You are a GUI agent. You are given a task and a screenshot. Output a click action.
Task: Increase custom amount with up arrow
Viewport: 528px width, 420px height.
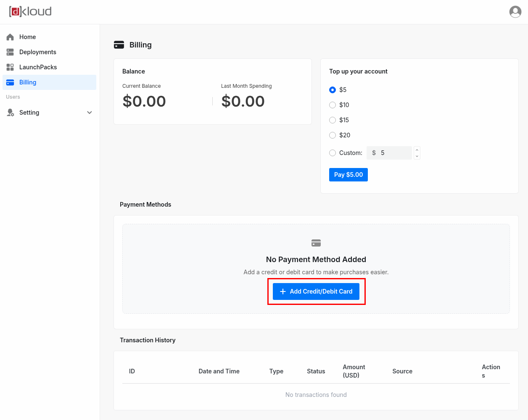coord(417,150)
